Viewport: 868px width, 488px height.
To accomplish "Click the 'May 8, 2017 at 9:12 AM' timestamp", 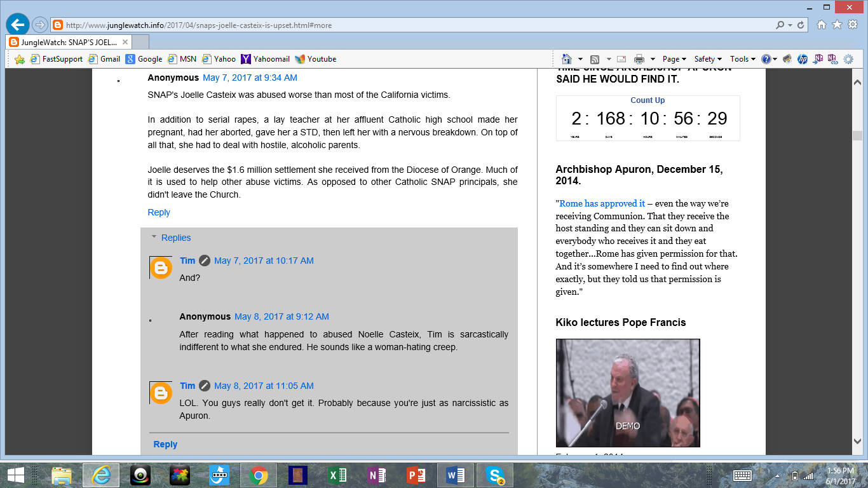I will click(281, 316).
